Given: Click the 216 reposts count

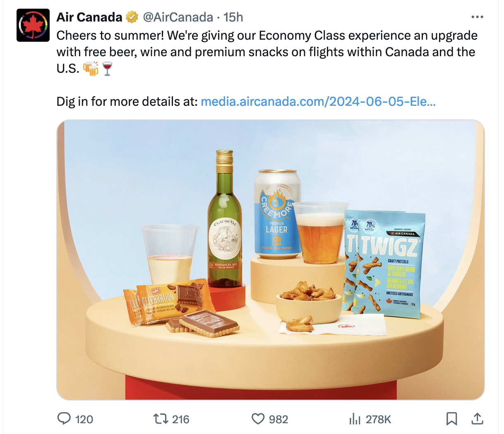Looking at the screenshot, I should pos(180,420).
